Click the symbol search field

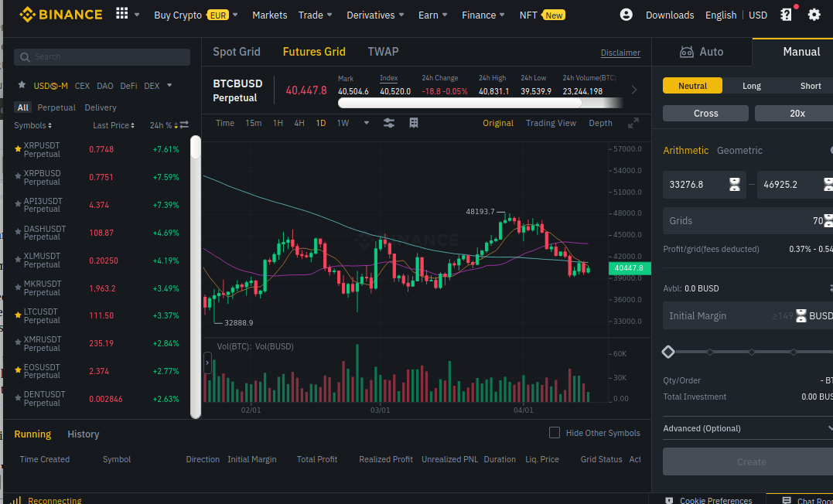tap(101, 56)
